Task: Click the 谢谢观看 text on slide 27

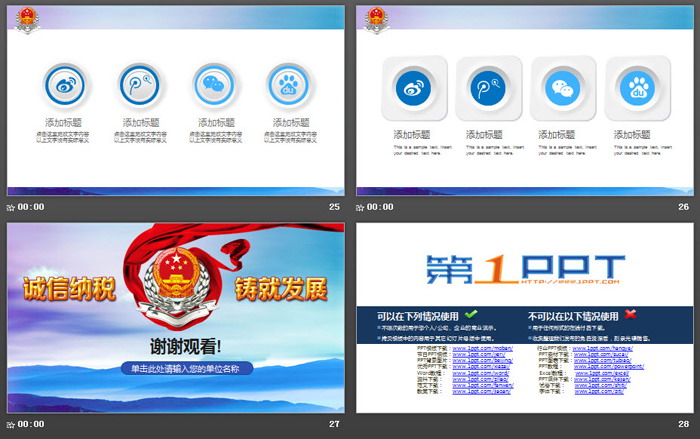Action: coord(186,346)
